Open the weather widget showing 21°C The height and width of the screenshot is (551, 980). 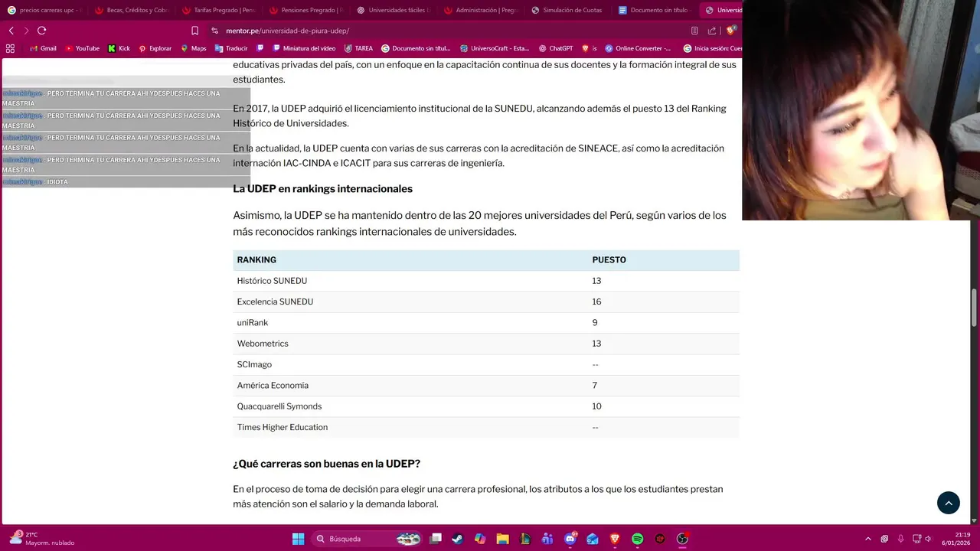click(42, 539)
